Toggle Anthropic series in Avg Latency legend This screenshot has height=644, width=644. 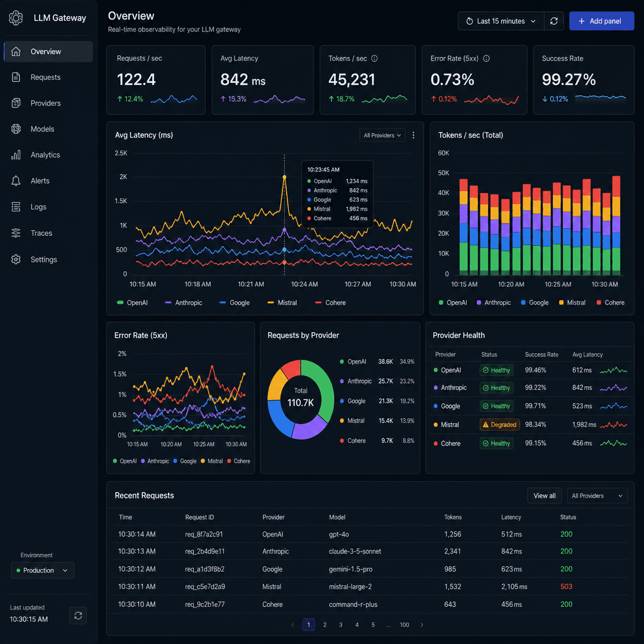183,303
